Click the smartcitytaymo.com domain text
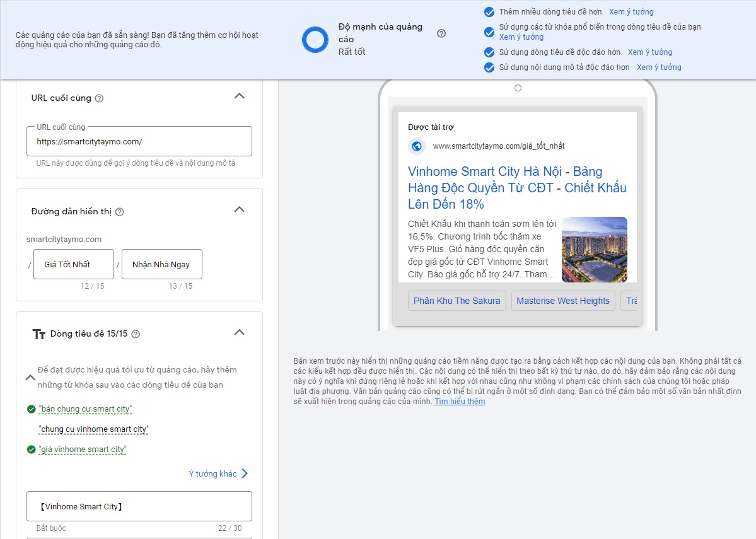 (64, 240)
